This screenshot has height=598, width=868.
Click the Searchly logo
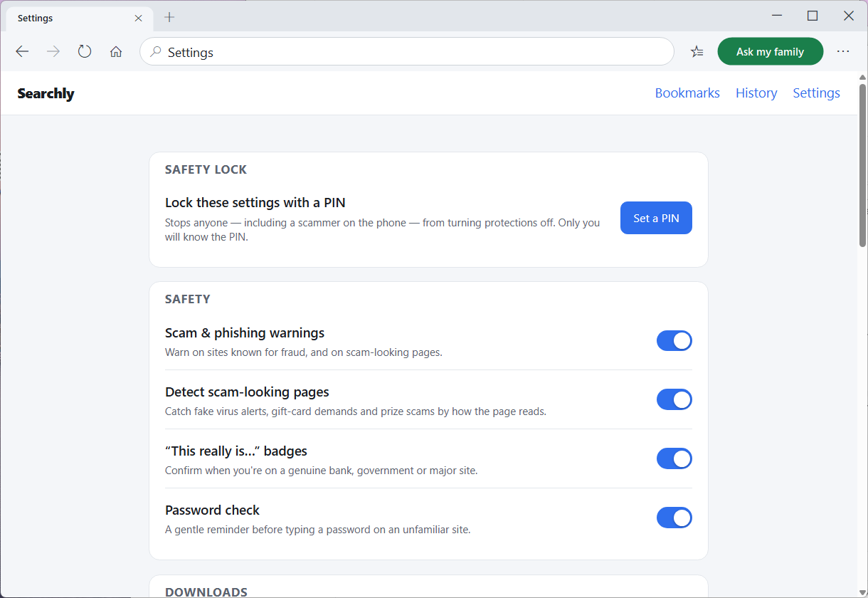coord(46,93)
